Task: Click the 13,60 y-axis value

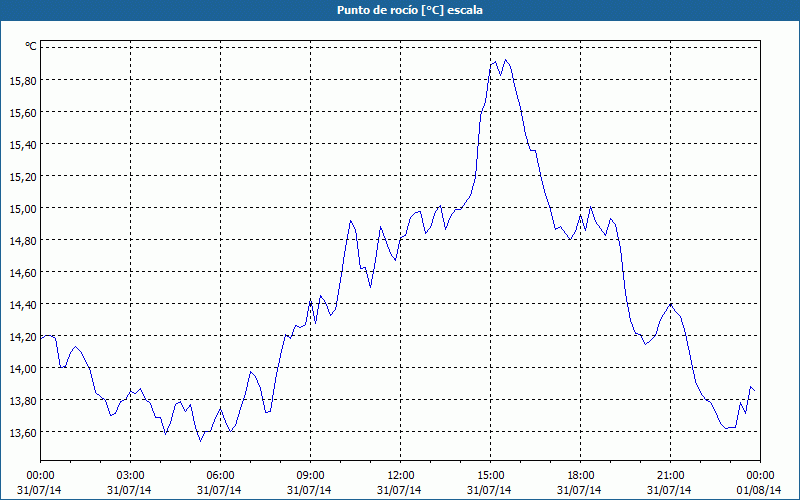Action: point(23,433)
